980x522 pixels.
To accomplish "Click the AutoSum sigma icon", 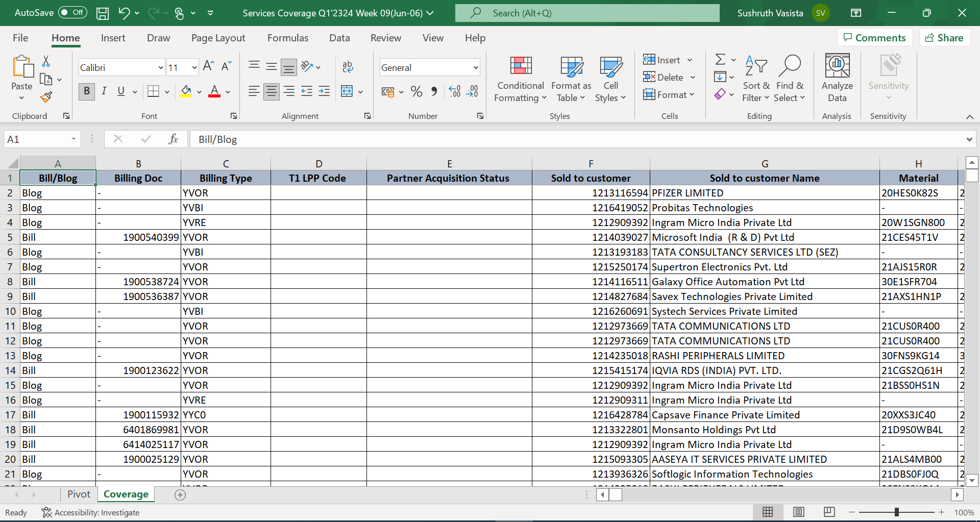I will click(720, 60).
